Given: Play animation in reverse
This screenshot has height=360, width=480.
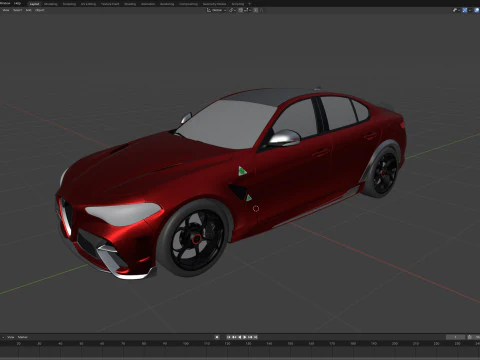Looking at the screenshot, I should click(x=239, y=337).
